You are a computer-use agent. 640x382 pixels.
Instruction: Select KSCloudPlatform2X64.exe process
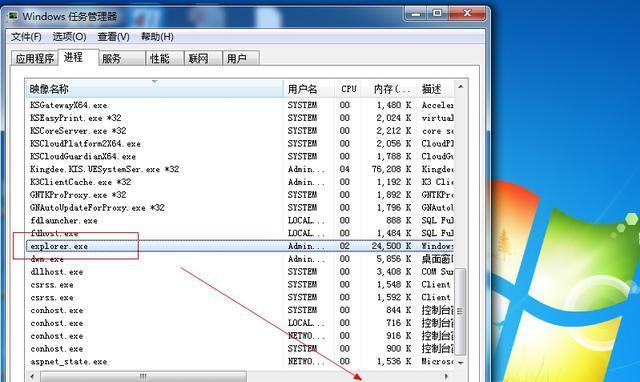pos(239,143)
